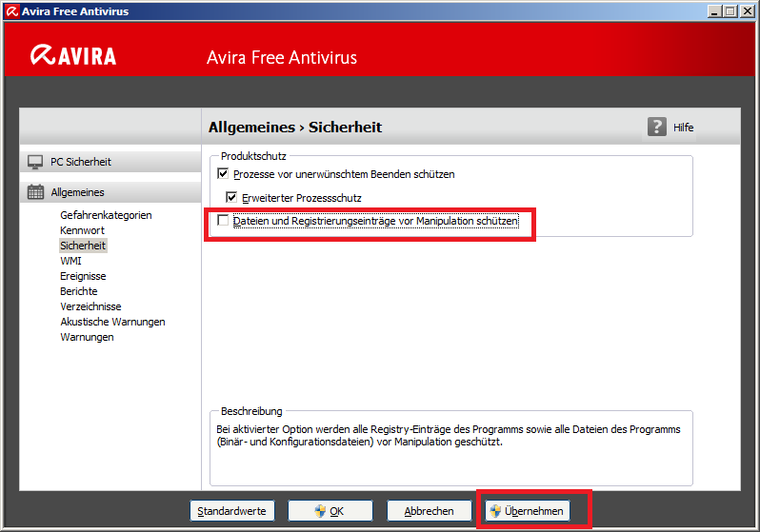Viewport: 760px width, 532px height.
Task: Select Gefahrenkategorien in the sidebar
Action: [x=106, y=215]
